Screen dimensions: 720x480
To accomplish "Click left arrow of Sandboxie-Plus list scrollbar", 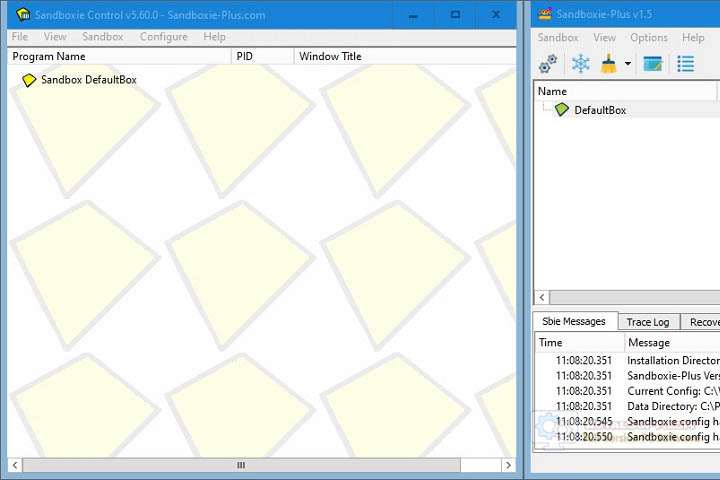I will (542, 297).
